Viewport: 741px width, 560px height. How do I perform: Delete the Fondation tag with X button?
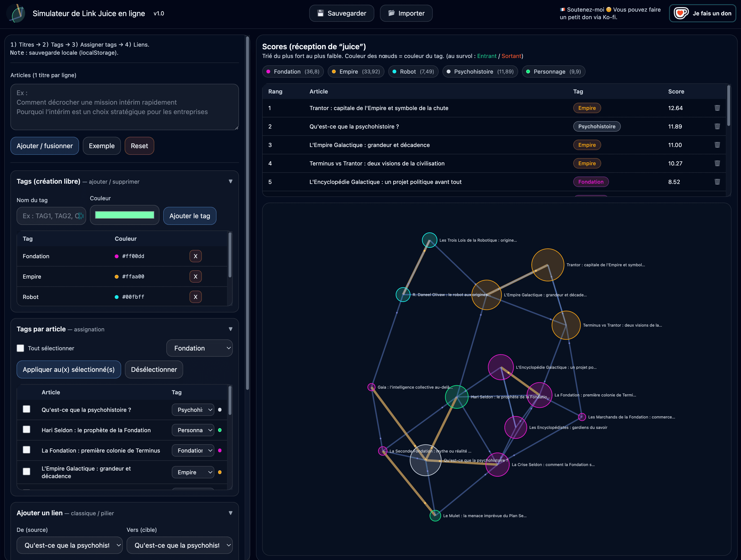coord(195,256)
